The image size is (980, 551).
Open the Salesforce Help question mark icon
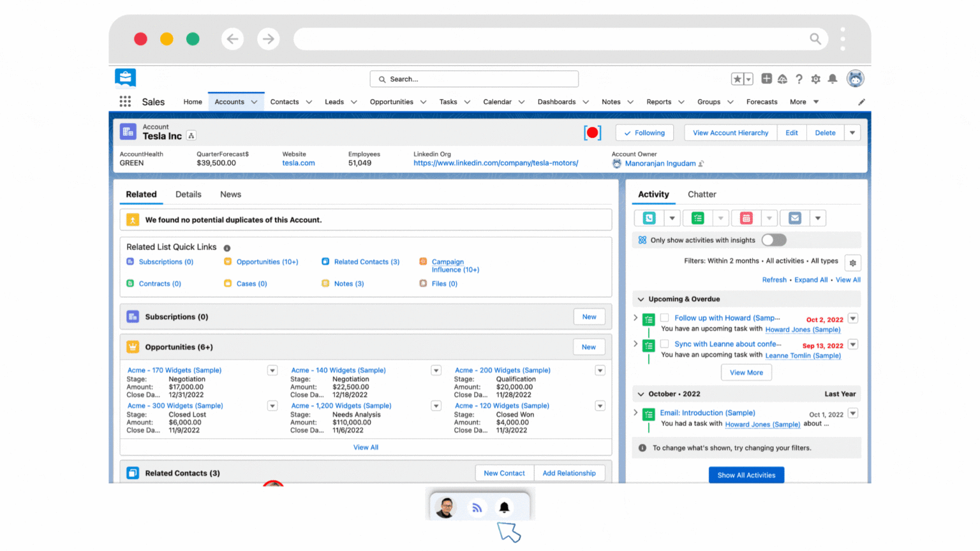pyautogui.click(x=799, y=79)
